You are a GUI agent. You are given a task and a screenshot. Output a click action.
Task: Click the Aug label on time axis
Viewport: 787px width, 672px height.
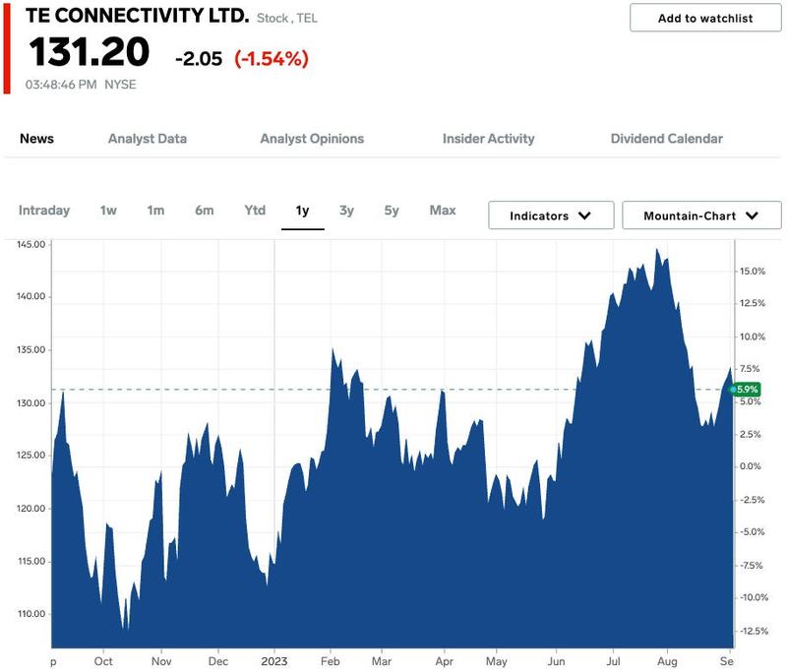pos(668,661)
